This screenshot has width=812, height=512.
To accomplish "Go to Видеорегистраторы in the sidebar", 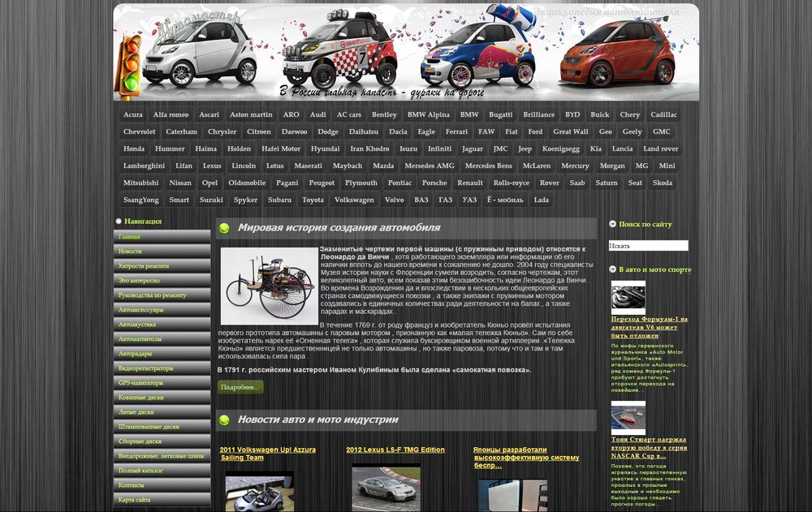I will [x=162, y=368].
